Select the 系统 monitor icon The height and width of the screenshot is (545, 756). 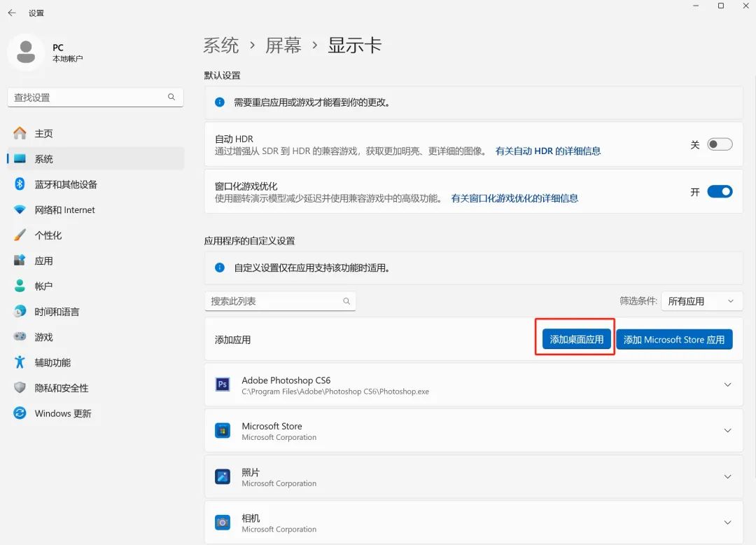20,159
